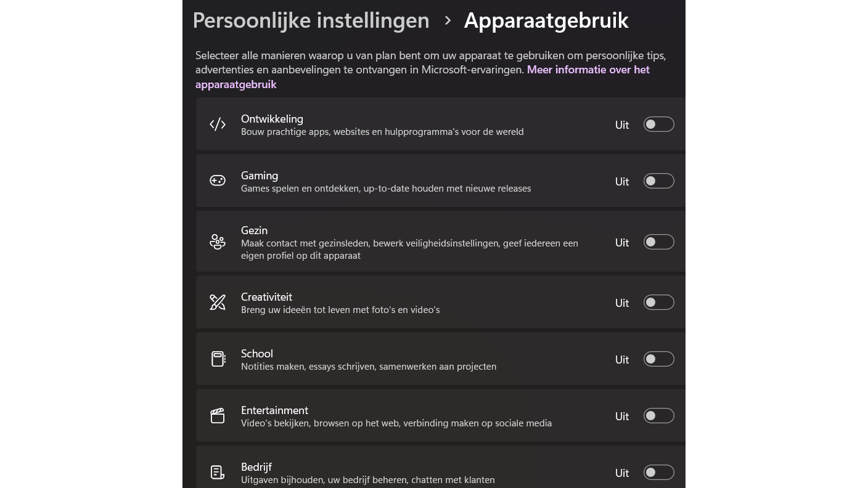Click the Apparaatgebruik page heading
Image resolution: width=868 pixels, height=488 pixels.
point(546,20)
